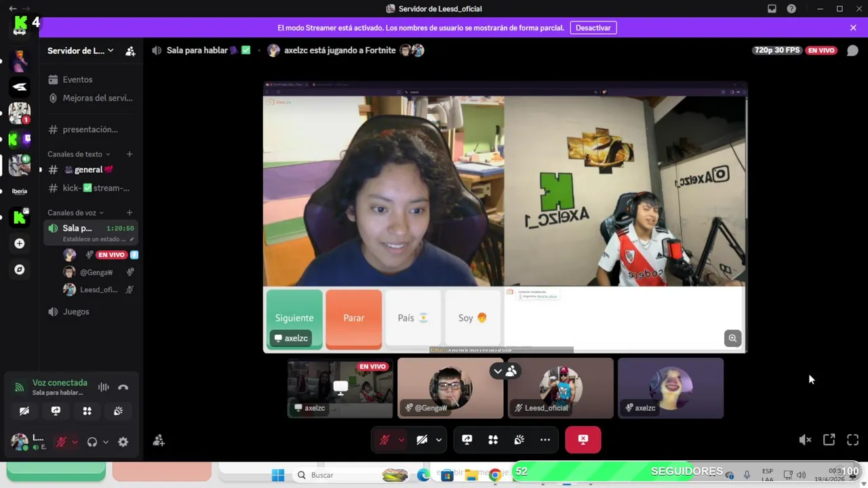
Task: Open the Juegos voice channel
Action: click(x=90, y=312)
